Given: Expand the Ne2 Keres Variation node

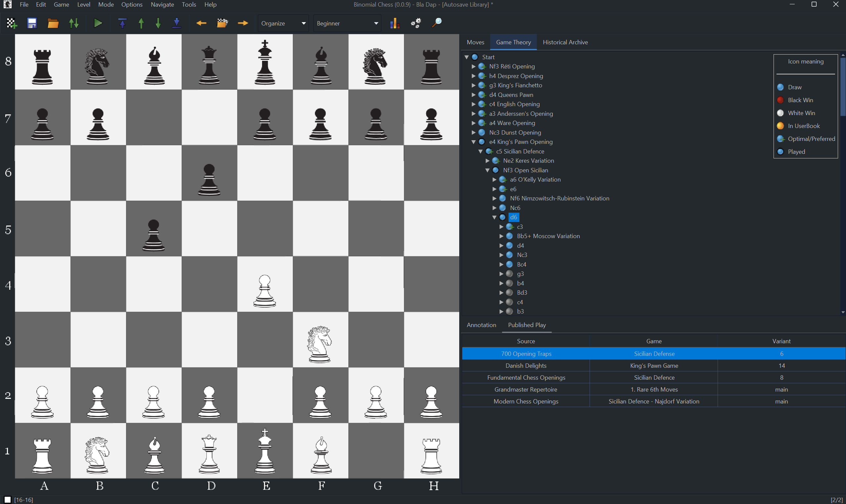Looking at the screenshot, I should point(488,161).
